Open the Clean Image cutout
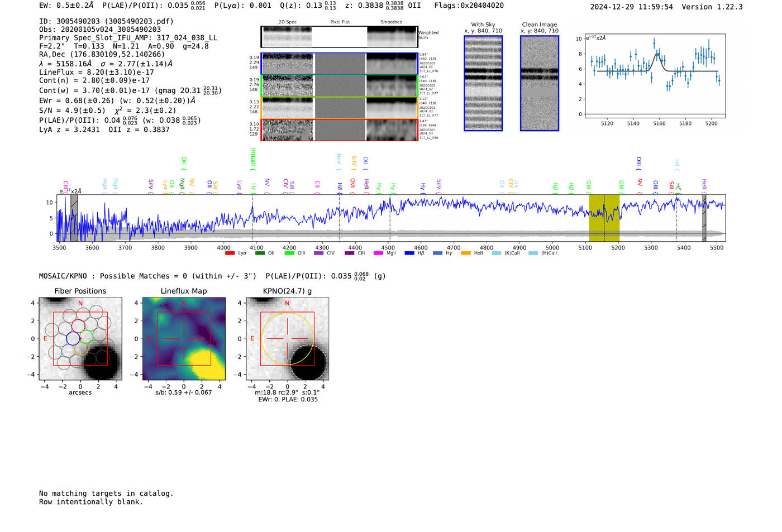 540,83
